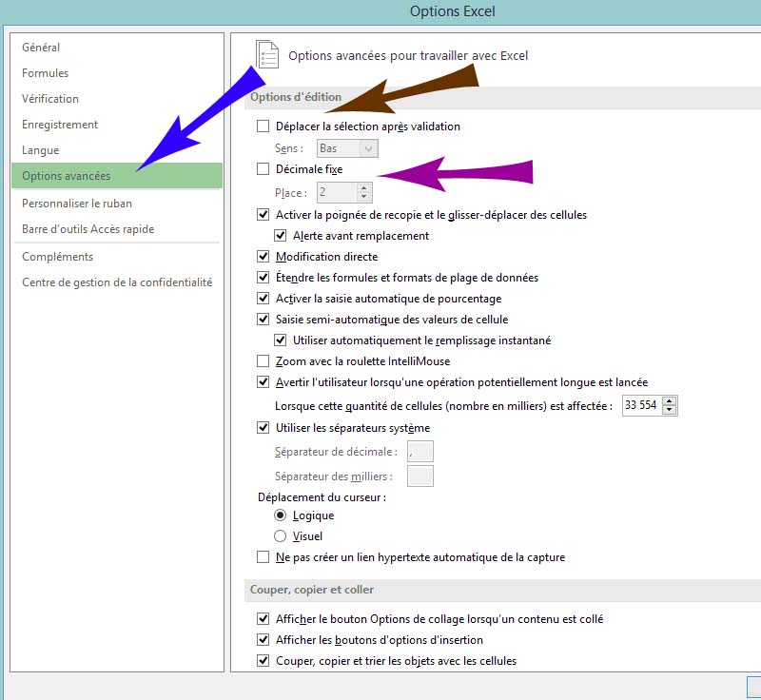The width and height of the screenshot is (761, 700).
Task: Uncheck Avertir l'utilisateur opération longue
Action: [x=263, y=382]
